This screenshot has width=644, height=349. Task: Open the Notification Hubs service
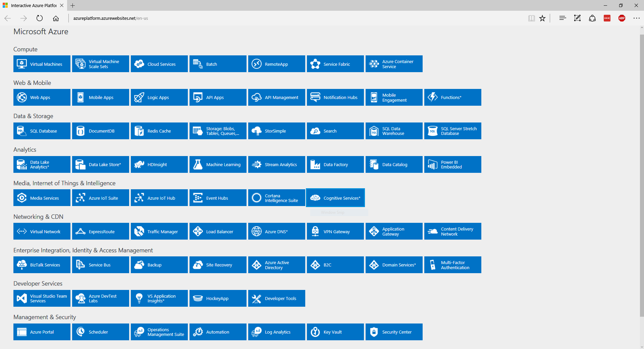click(x=335, y=97)
